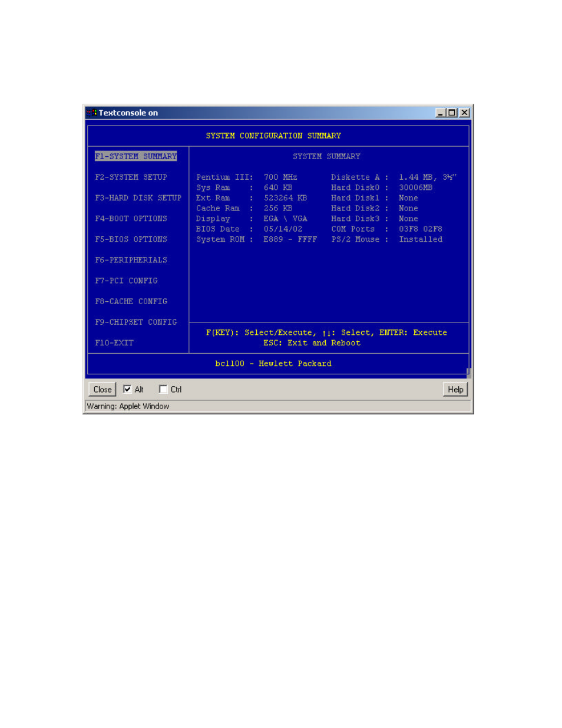Select F7-PCI CONFIG entry
The height and width of the screenshot is (728, 562).
tap(126, 281)
